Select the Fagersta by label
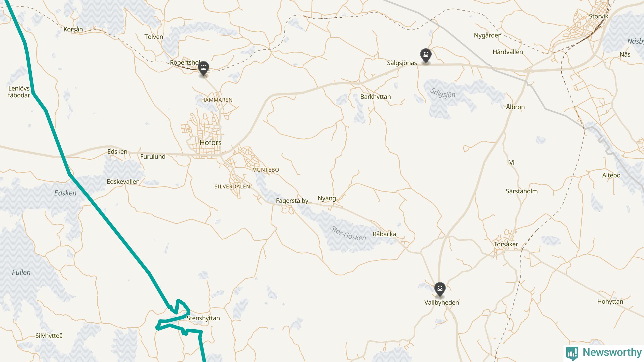 click(x=292, y=201)
